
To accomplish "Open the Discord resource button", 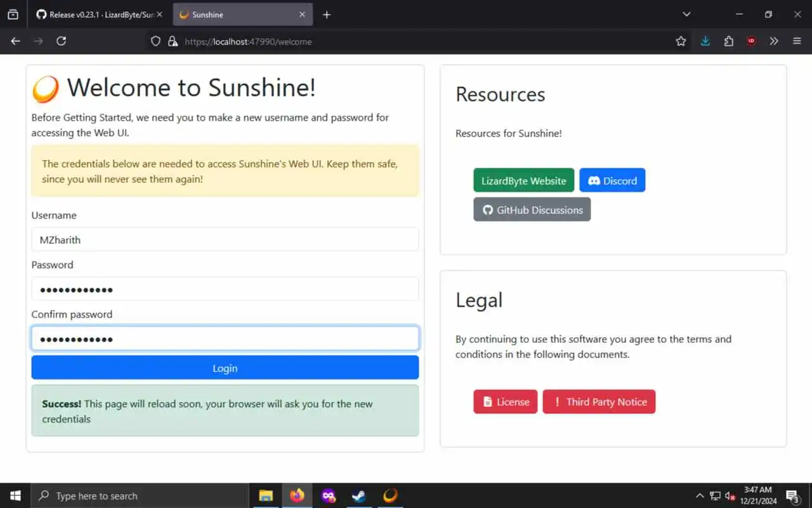I will (x=612, y=180).
